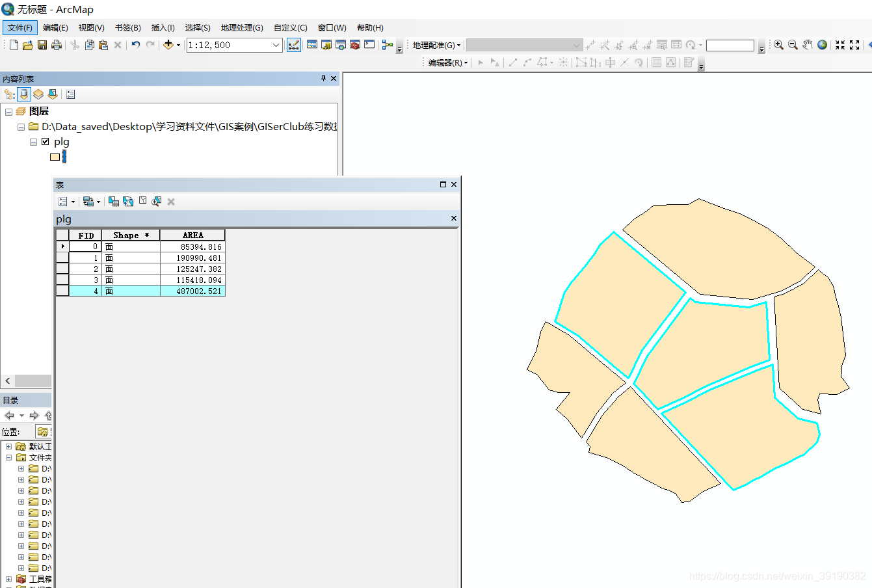Collapse the D:\Data_saved folder source node

click(x=21, y=127)
